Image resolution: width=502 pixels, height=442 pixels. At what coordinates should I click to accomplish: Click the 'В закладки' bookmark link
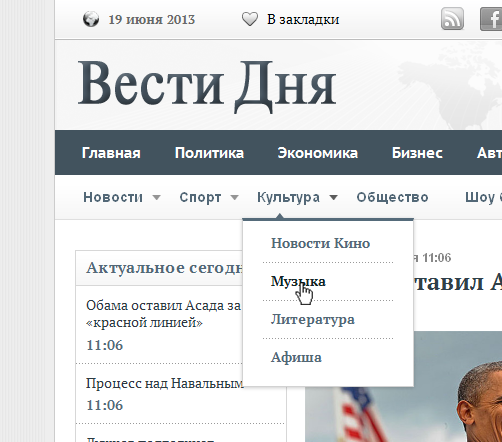coord(303,19)
